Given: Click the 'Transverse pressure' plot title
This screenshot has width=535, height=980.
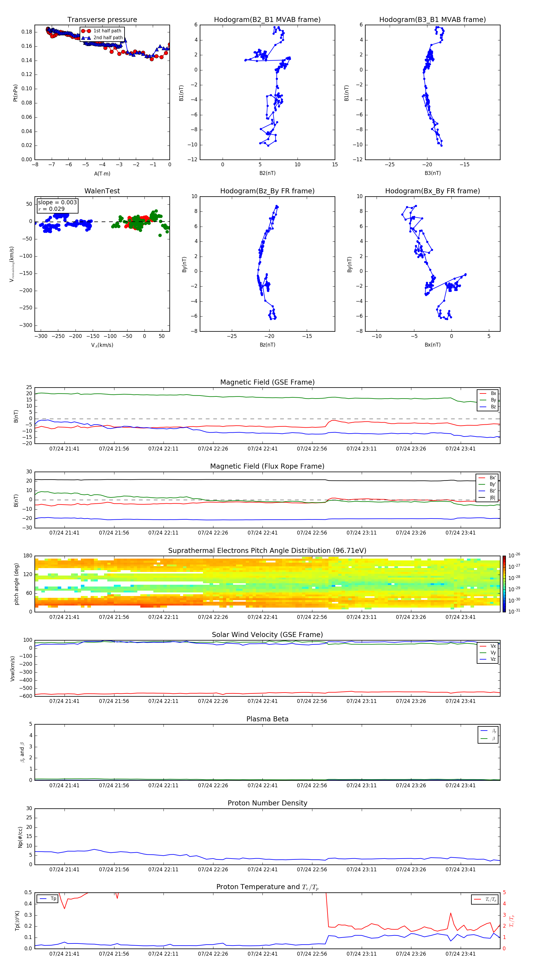Looking at the screenshot, I should click(102, 20).
